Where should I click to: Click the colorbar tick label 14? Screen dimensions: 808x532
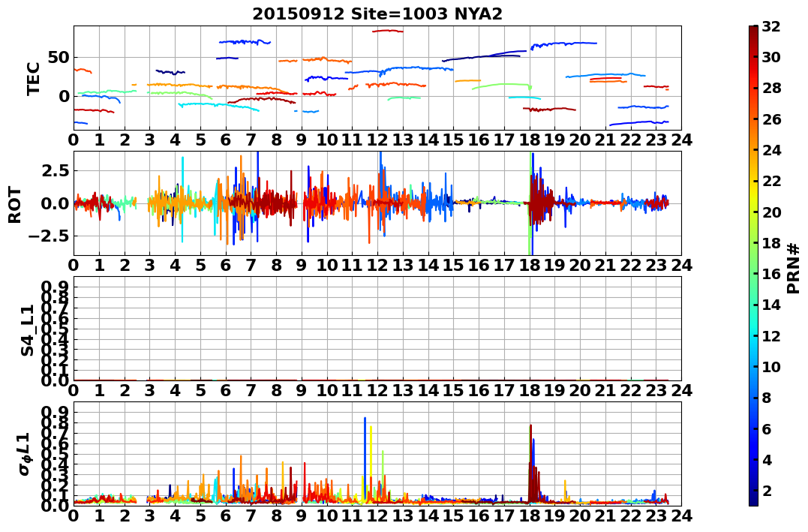(771, 305)
